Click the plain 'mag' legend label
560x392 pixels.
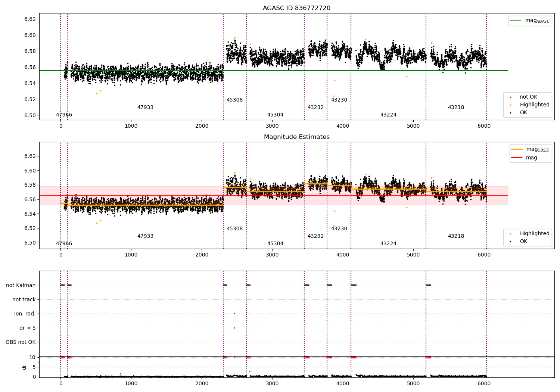pyautogui.click(x=531, y=158)
